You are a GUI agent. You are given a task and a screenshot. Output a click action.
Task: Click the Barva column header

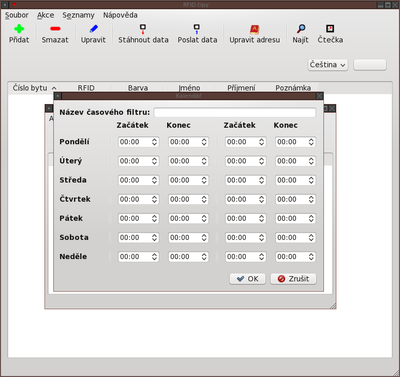pos(138,88)
